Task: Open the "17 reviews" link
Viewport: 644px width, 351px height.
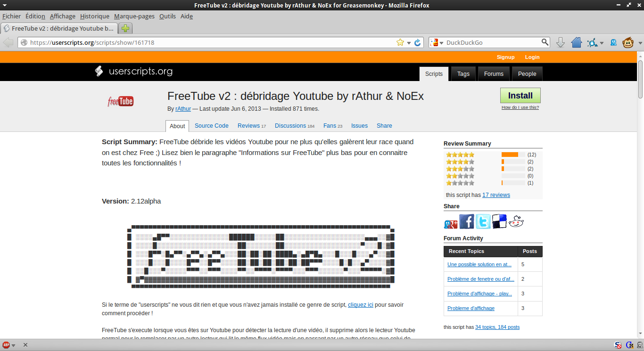Action: 496,195
